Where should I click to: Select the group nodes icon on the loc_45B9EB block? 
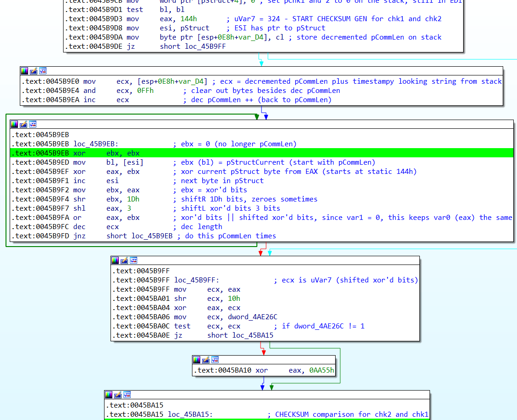tap(33, 124)
